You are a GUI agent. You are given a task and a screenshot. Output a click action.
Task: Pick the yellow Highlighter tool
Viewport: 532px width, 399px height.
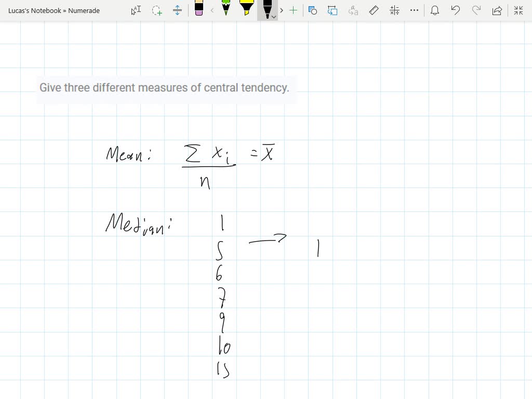246,9
